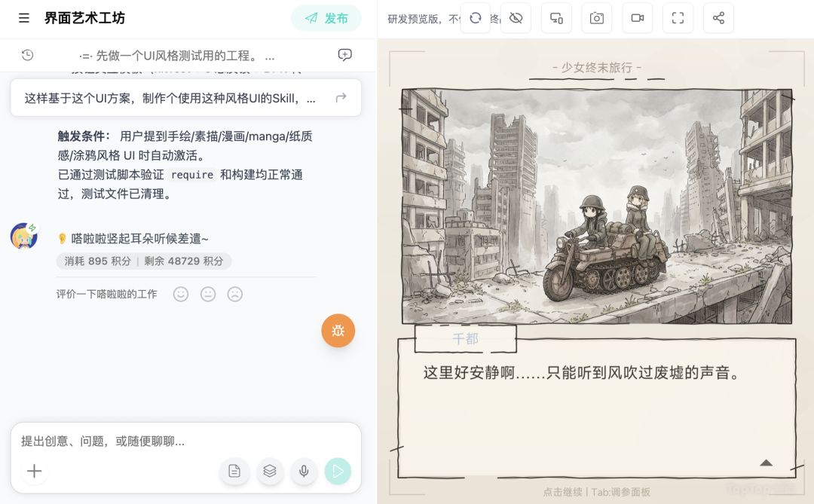
Task: Click the plus attachment button
Action: tap(34, 471)
